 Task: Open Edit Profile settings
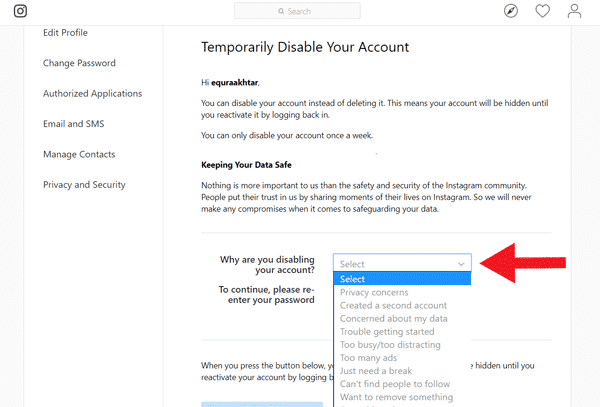(65, 33)
